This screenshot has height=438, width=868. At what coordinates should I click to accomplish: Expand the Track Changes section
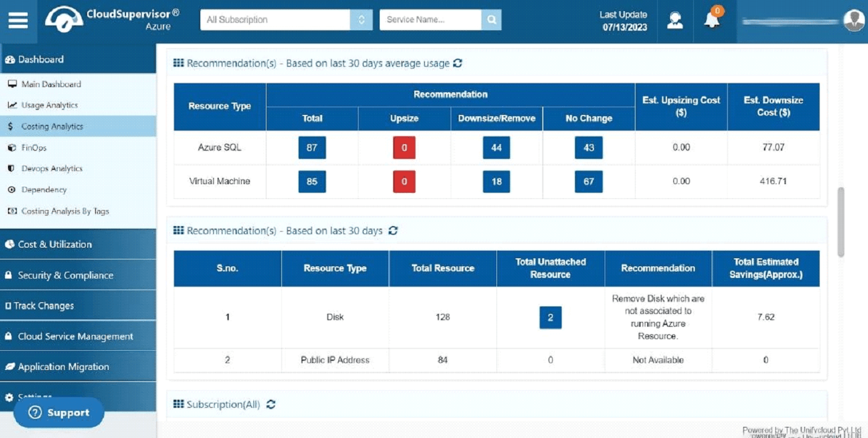click(78, 306)
